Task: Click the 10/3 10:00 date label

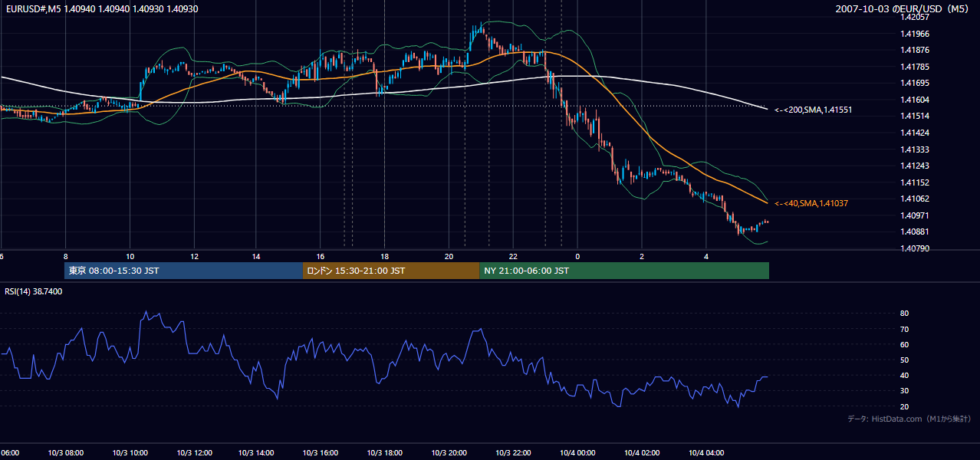Action: pyautogui.click(x=130, y=453)
